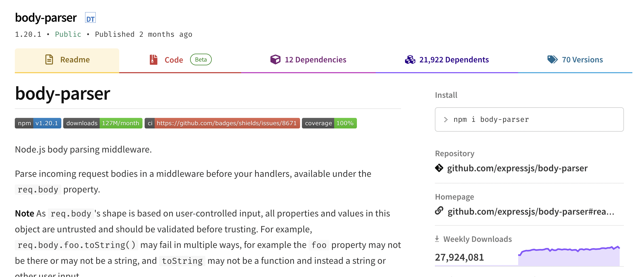Click the homepage chain-link icon

pyautogui.click(x=439, y=211)
